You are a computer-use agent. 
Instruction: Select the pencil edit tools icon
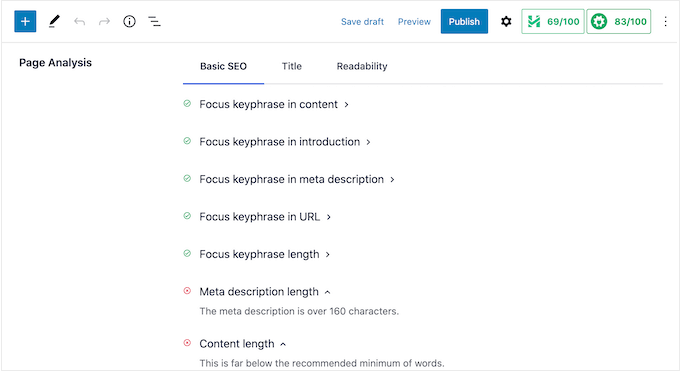pyautogui.click(x=54, y=21)
